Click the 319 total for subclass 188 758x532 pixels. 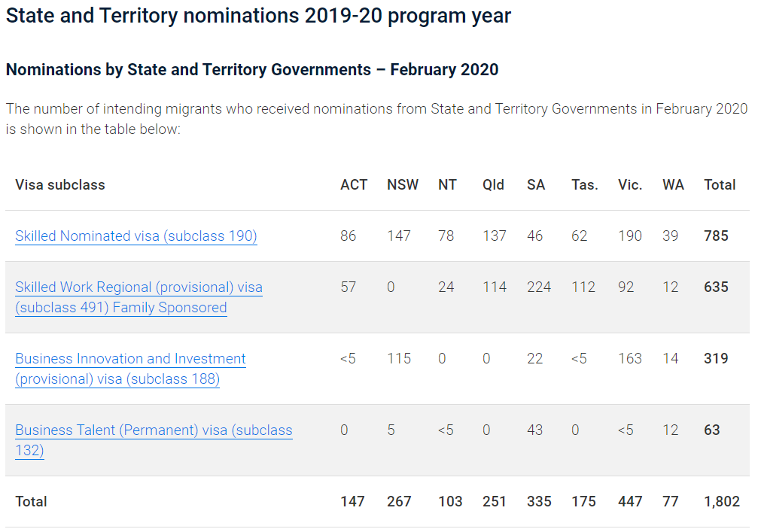pyautogui.click(x=716, y=358)
